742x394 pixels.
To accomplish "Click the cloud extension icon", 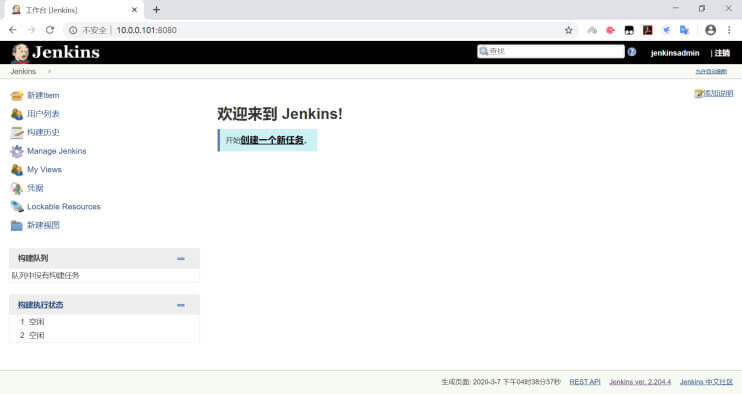I will pos(592,30).
